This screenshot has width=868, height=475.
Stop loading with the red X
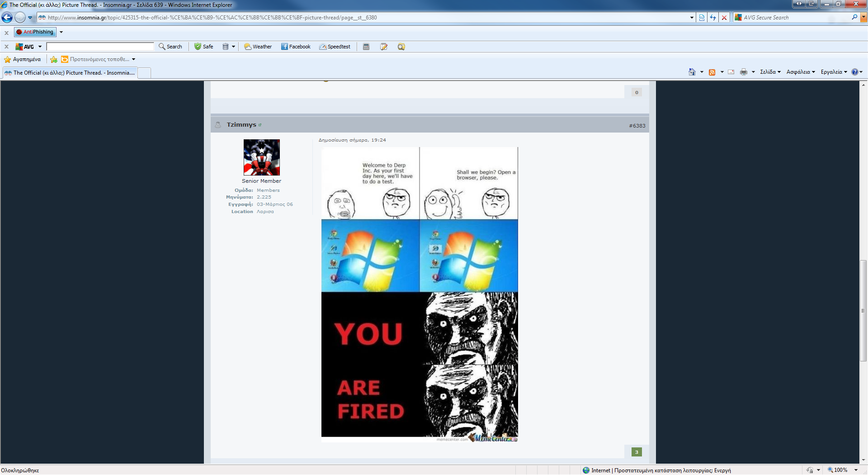click(724, 18)
